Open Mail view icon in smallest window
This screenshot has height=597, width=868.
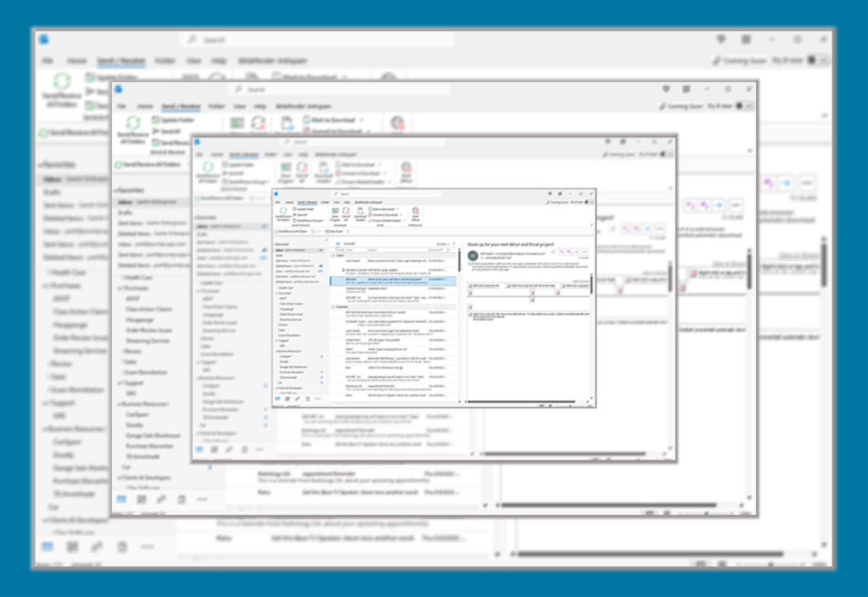(278, 399)
